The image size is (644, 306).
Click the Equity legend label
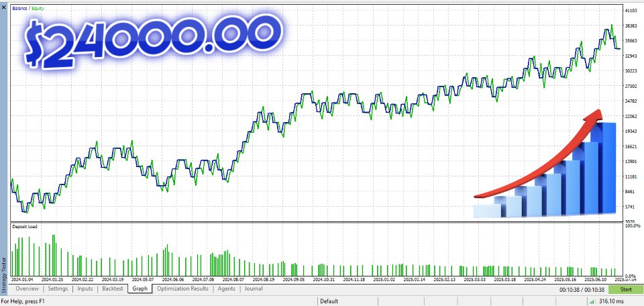[x=37, y=8]
